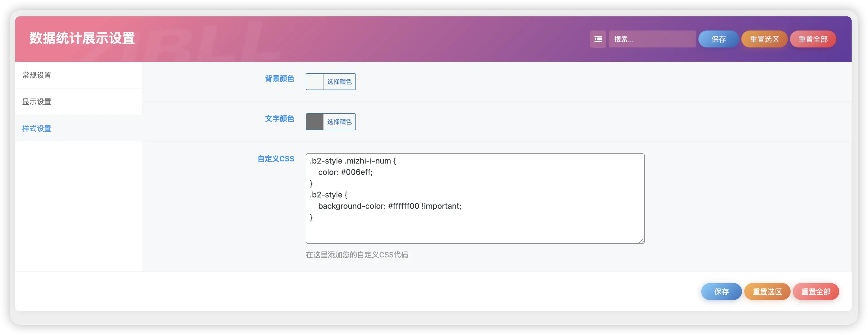The height and width of the screenshot is (335, 868).
Task: Open 文字颜色 color picker via 选择颜色
Action: click(x=340, y=121)
